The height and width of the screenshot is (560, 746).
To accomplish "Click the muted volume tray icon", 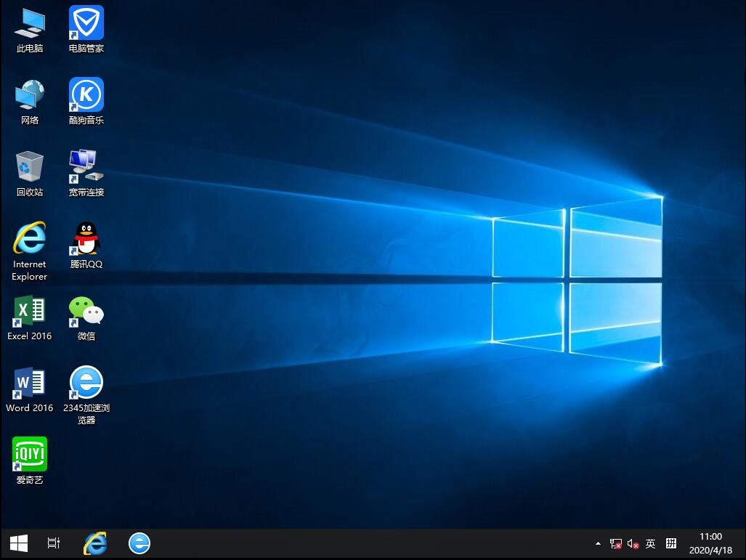I will coord(633,543).
